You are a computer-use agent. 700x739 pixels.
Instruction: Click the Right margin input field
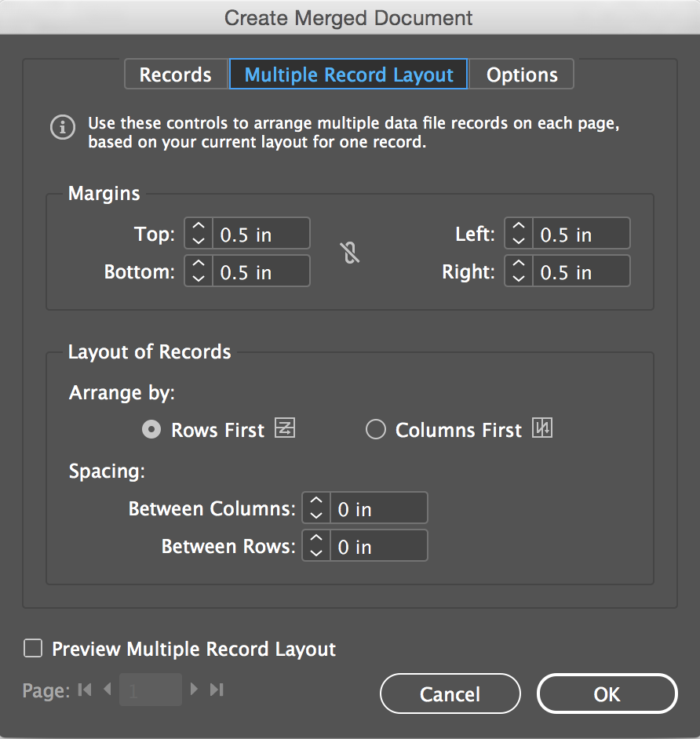tap(580, 272)
